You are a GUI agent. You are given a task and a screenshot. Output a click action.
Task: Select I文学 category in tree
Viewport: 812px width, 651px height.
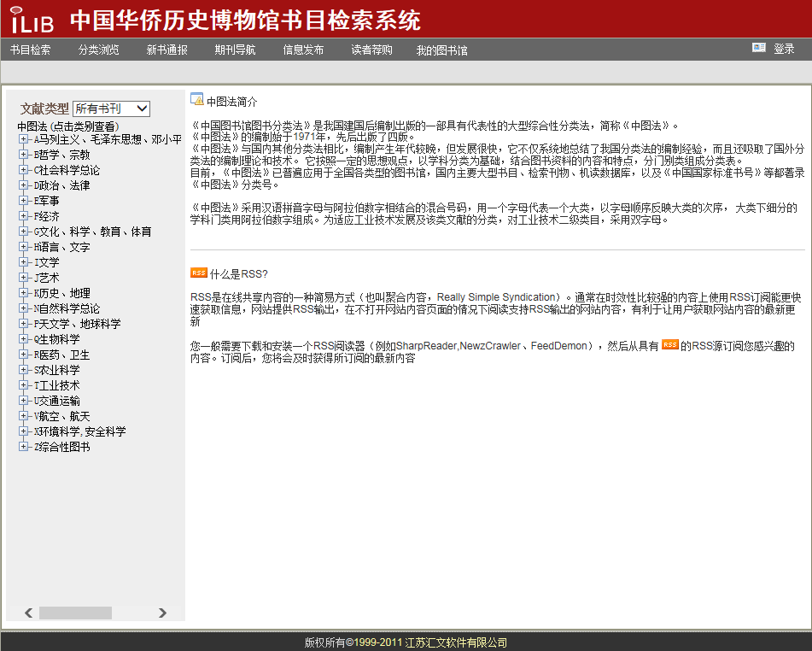(x=47, y=262)
